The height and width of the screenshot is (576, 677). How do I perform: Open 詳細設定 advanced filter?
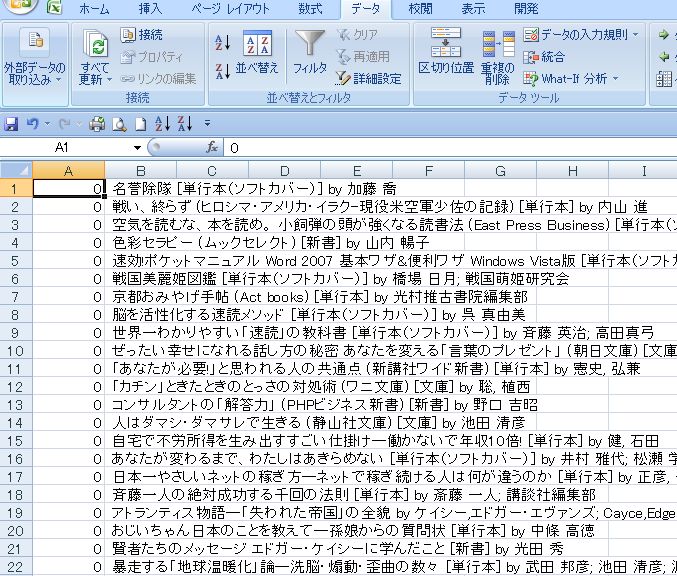(x=369, y=79)
